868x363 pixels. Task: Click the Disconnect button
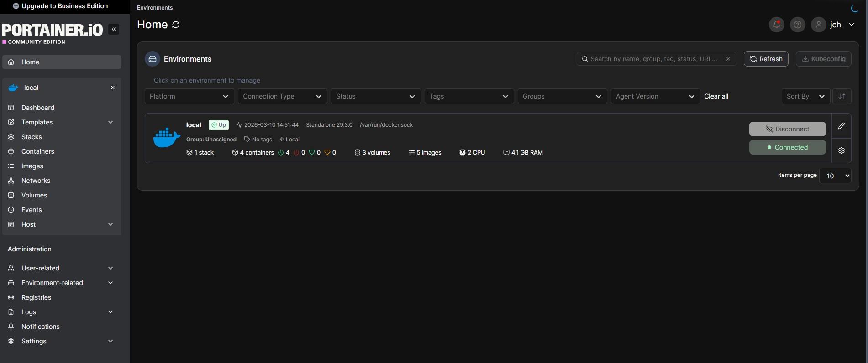tap(787, 129)
